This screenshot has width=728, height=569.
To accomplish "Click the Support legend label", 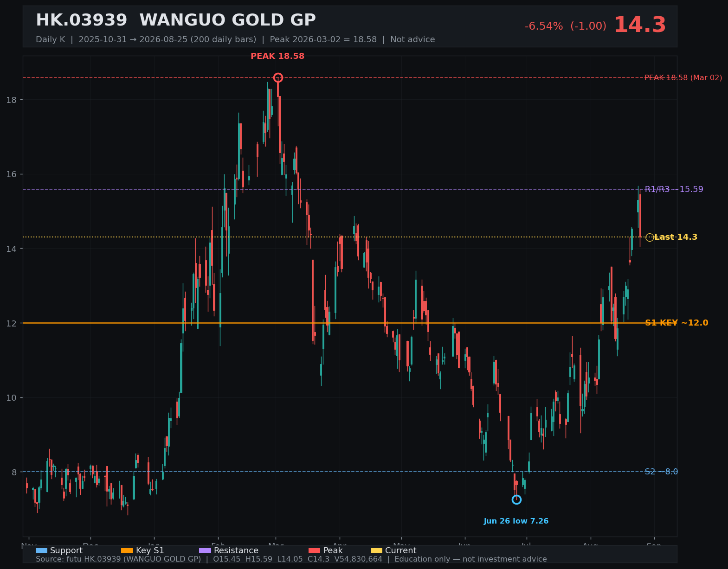I will 66,550.
